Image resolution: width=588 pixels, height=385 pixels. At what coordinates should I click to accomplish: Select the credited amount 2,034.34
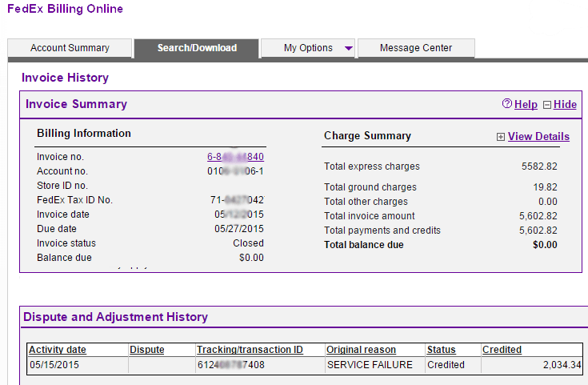tap(562, 365)
